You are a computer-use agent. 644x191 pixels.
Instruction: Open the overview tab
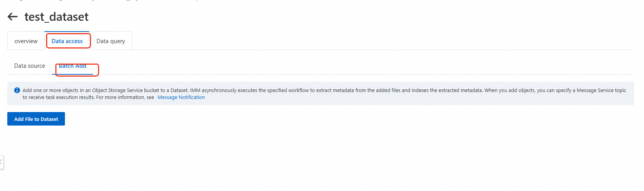pos(26,41)
